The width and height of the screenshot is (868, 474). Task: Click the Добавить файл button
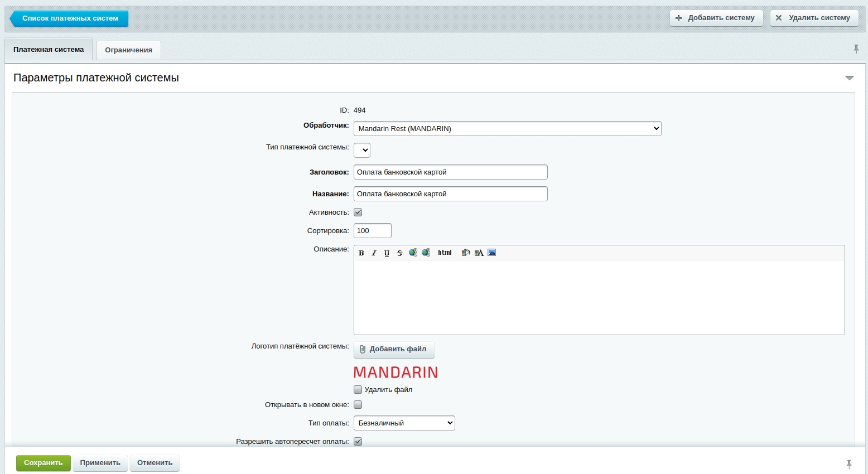click(x=394, y=349)
